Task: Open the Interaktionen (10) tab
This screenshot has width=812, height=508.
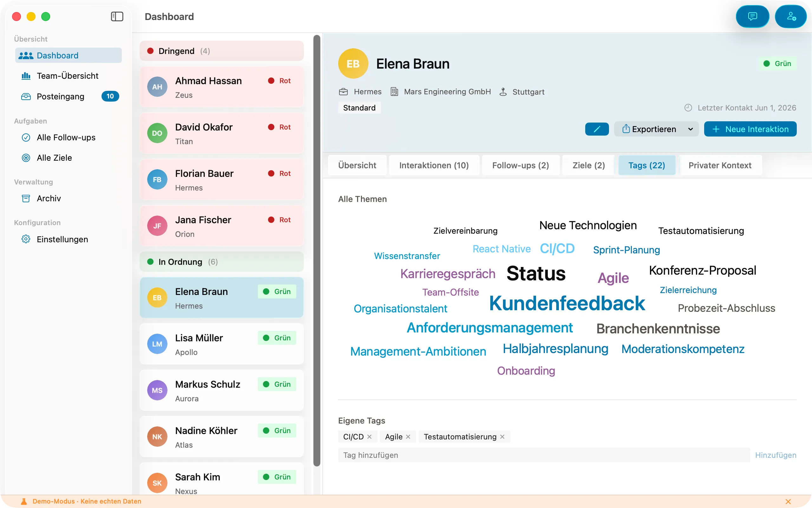Action: (434, 165)
